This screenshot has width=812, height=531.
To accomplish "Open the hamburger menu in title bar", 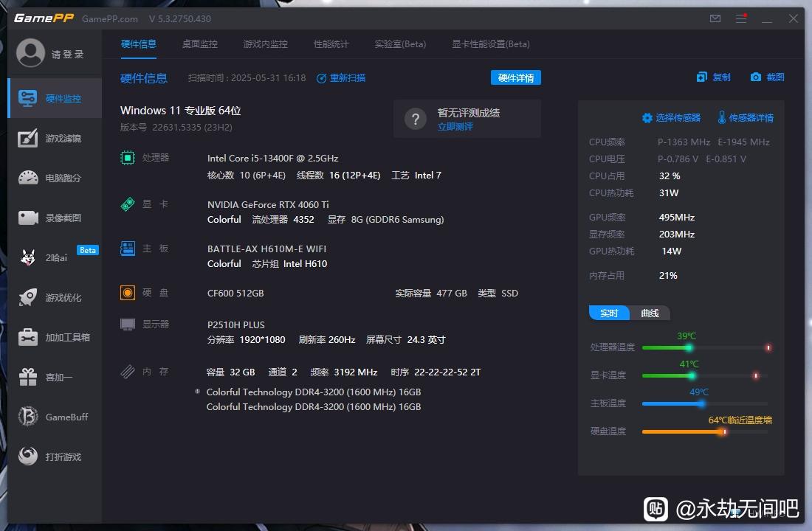I will tap(741, 18).
